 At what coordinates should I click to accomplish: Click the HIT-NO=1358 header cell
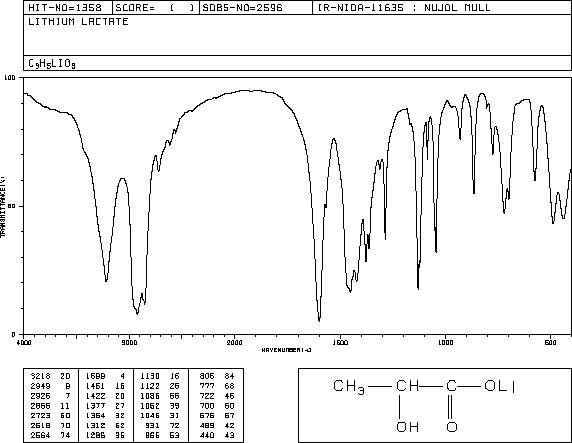(x=65, y=8)
